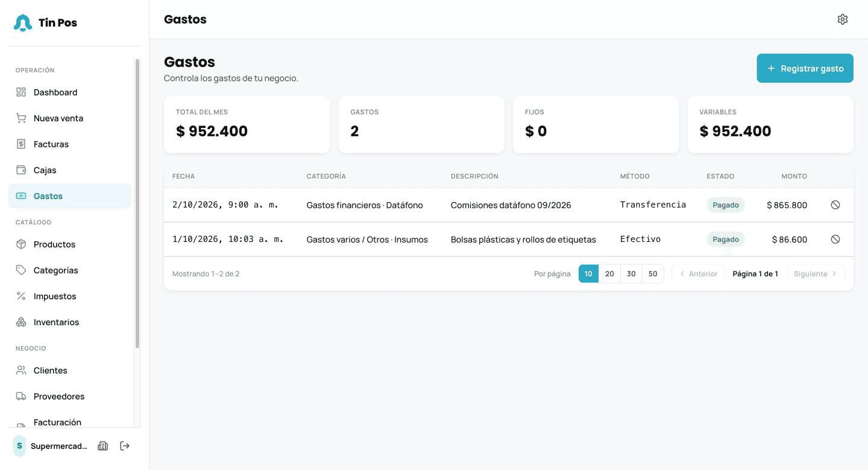This screenshot has width=868, height=470.
Task: Click the Inventarios boxes icon
Action: point(21,322)
